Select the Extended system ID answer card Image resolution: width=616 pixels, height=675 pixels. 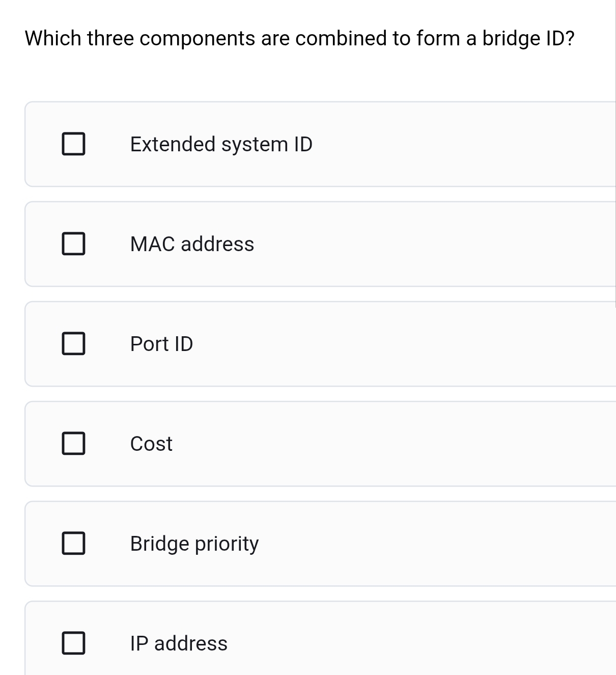(321, 144)
